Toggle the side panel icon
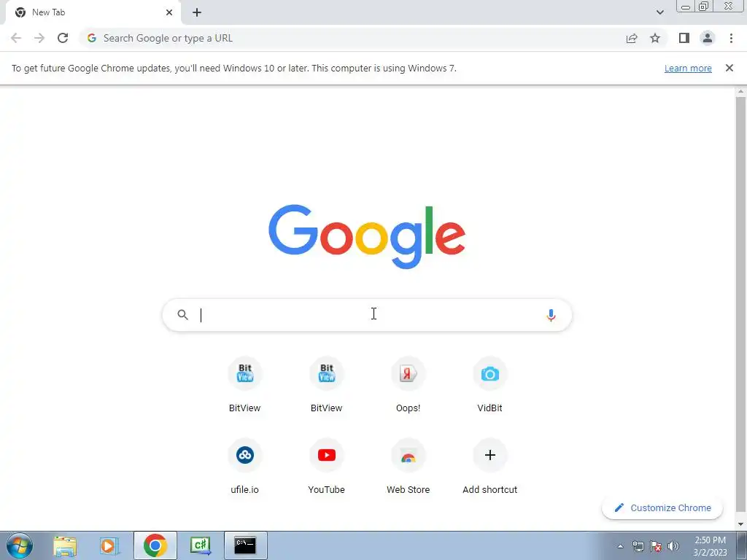 (684, 38)
